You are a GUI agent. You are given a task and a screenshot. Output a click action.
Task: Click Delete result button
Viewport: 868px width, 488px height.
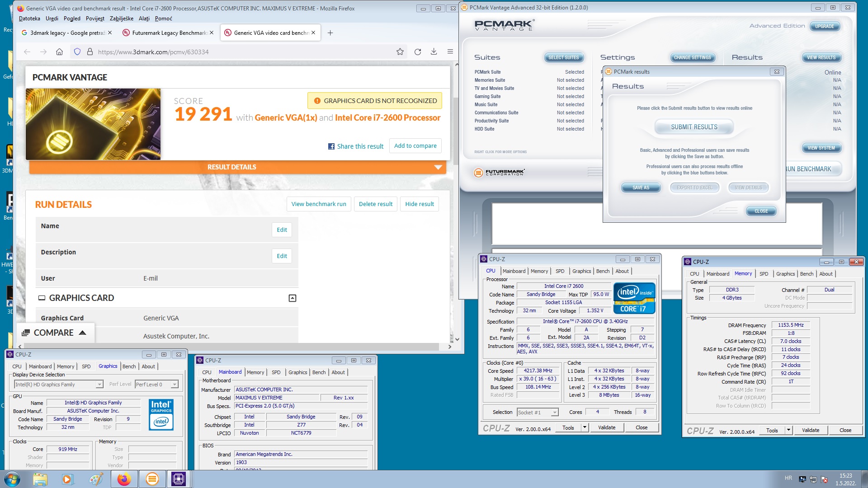coord(376,204)
